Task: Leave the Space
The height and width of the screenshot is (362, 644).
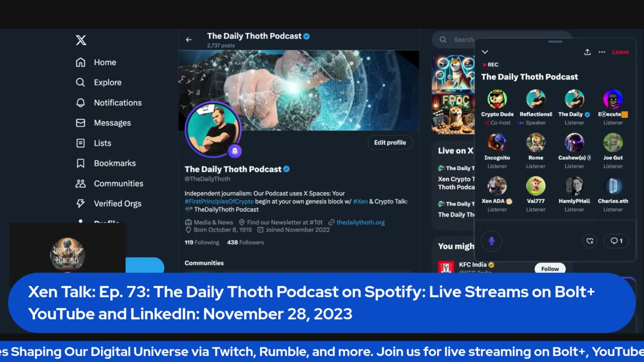Action: 620,52
